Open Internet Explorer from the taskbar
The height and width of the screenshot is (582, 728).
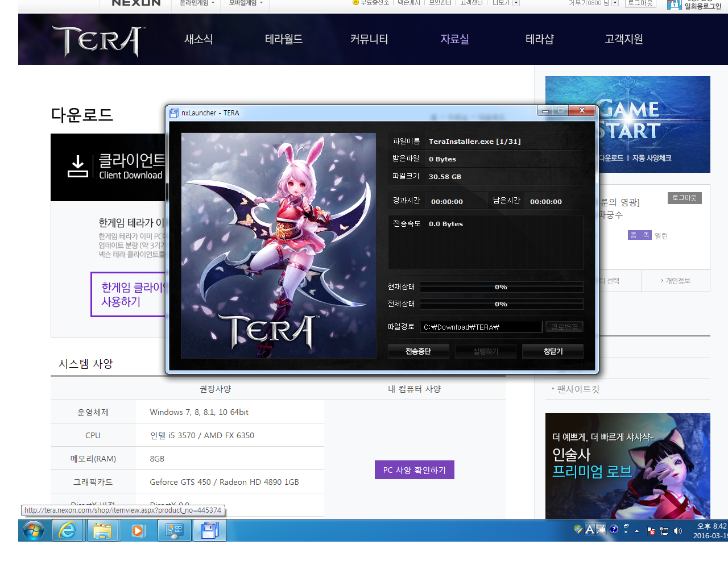68,531
